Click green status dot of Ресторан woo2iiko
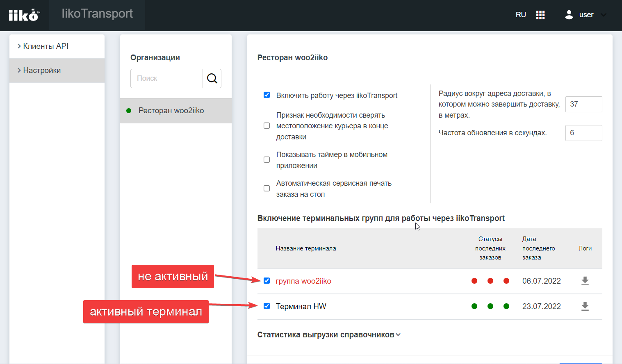This screenshot has width=622, height=364. [x=129, y=111]
